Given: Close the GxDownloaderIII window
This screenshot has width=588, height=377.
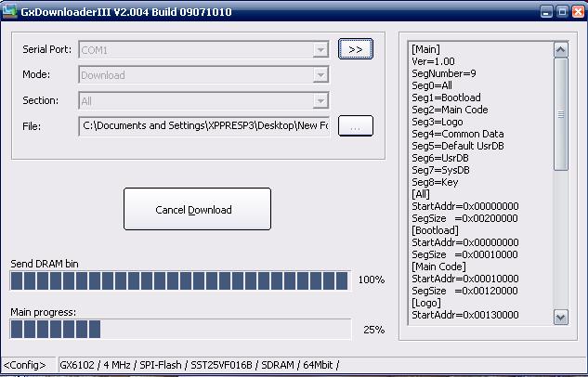Looking at the screenshot, I should pos(578,12).
